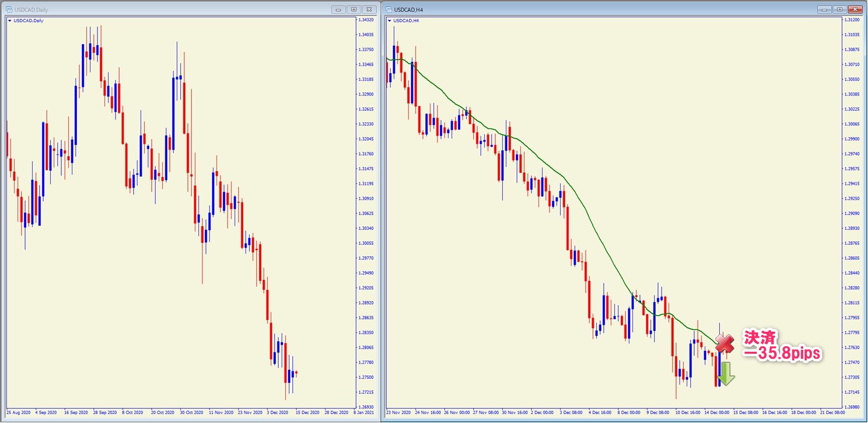The height and width of the screenshot is (423, 868).
Task: Click price level 1.26930 on Daily axis
Action: 366,407
